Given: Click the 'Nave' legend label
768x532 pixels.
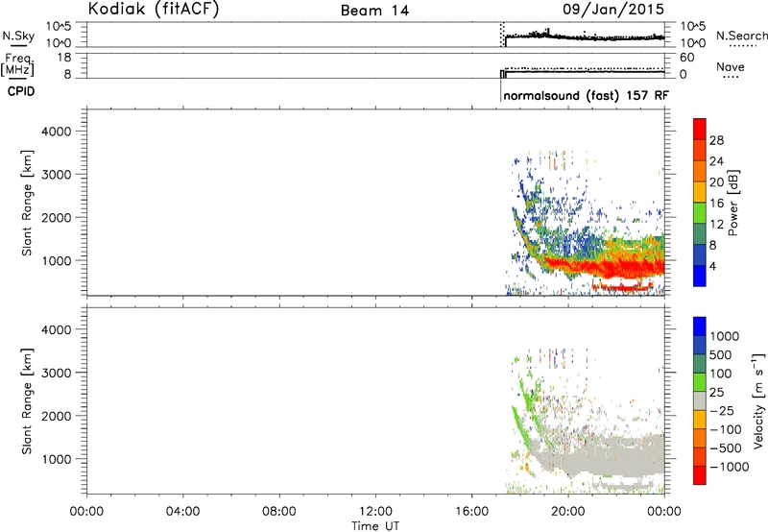Looking at the screenshot, I should tap(731, 66).
